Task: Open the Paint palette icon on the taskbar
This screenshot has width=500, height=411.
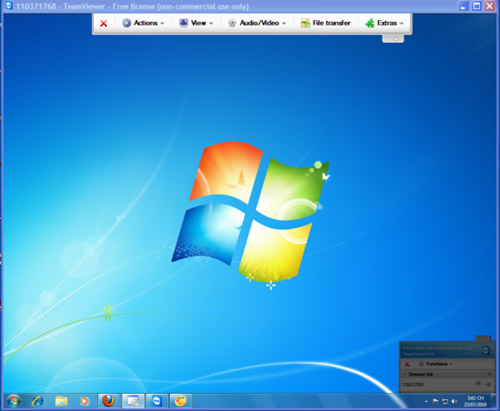Action: 181,401
